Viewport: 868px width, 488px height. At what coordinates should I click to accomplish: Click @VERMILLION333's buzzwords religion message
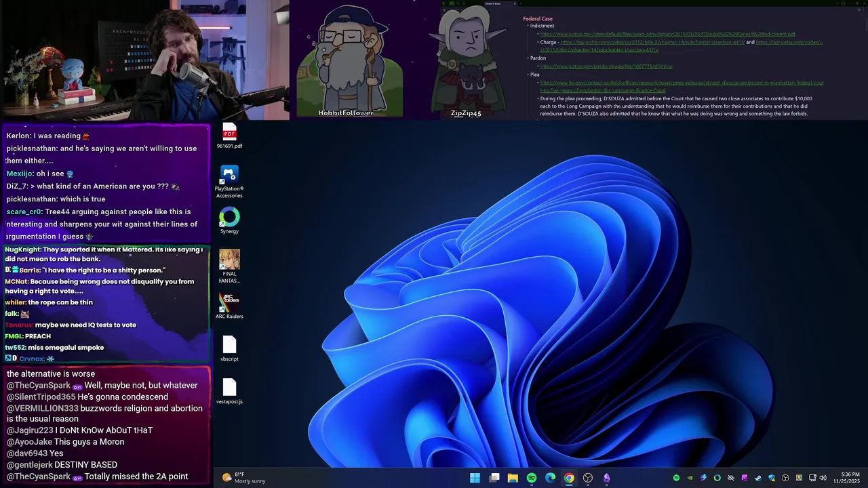click(x=105, y=413)
